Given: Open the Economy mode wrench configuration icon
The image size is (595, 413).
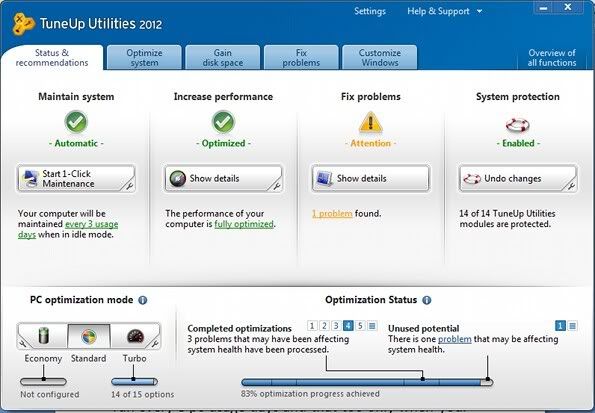Looking at the screenshot, I should pyautogui.click(x=22, y=344).
